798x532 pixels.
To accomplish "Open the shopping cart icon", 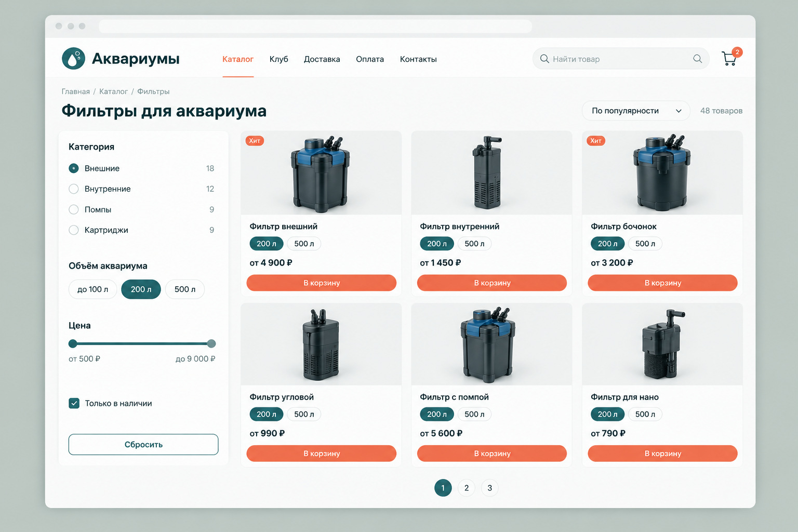I will click(x=729, y=59).
